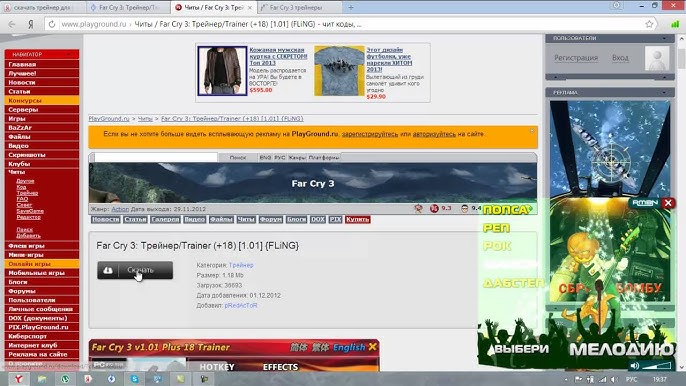The height and width of the screenshot is (386, 686).
Task: Open the Новости game tab
Action: coord(106,219)
